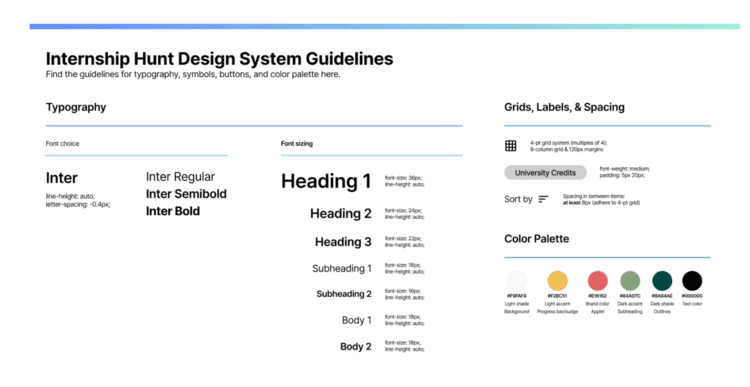The height and width of the screenshot is (387, 750).
Task: Click the Font choice label
Action: tap(63, 144)
